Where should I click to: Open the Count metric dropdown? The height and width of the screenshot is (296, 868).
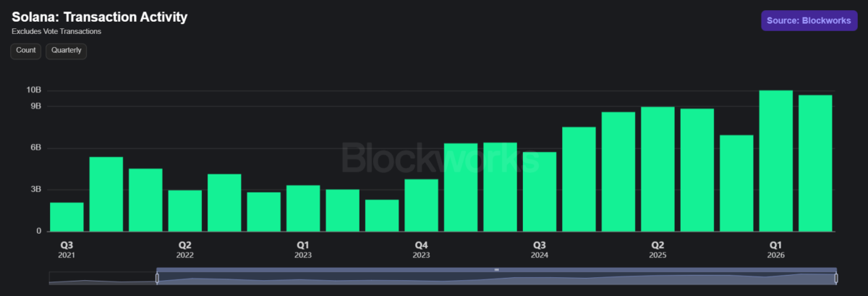click(26, 51)
